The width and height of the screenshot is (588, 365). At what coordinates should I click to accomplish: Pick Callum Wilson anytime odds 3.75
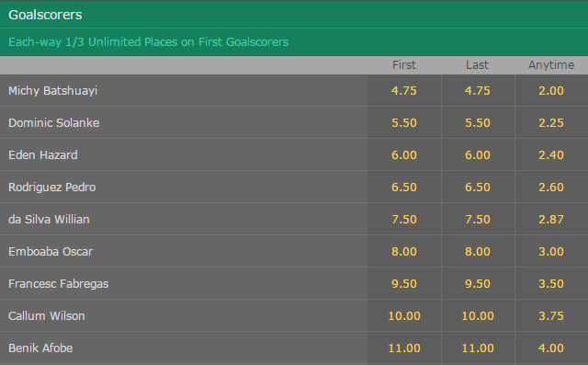coord(551,316)
